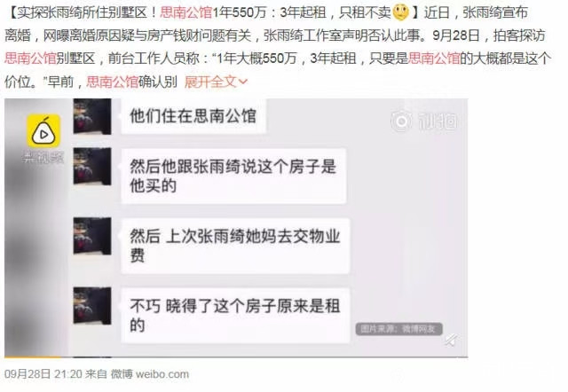Click the video progress bar
568x392 pixels.
click(236, 357)
